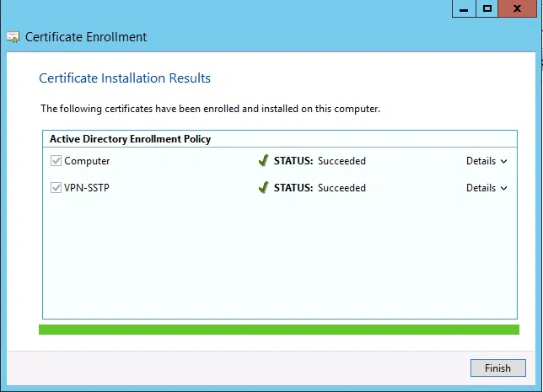Click the green enrollment progress bar

tap(278, 329)
